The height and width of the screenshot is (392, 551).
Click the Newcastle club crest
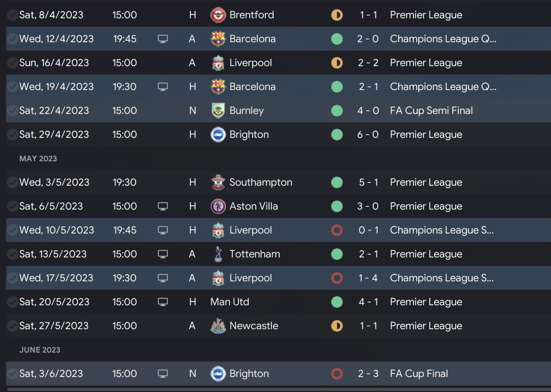pyautogui.click(x=218, y=326)
